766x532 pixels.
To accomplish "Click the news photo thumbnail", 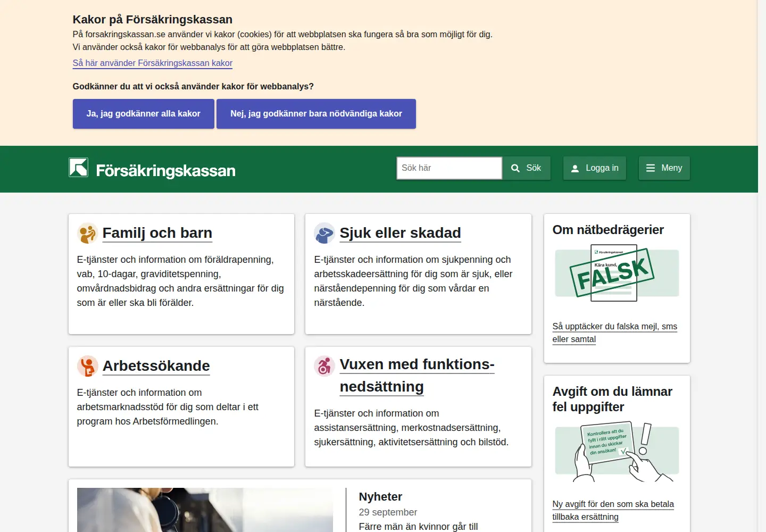I will (x=205, y=510).
